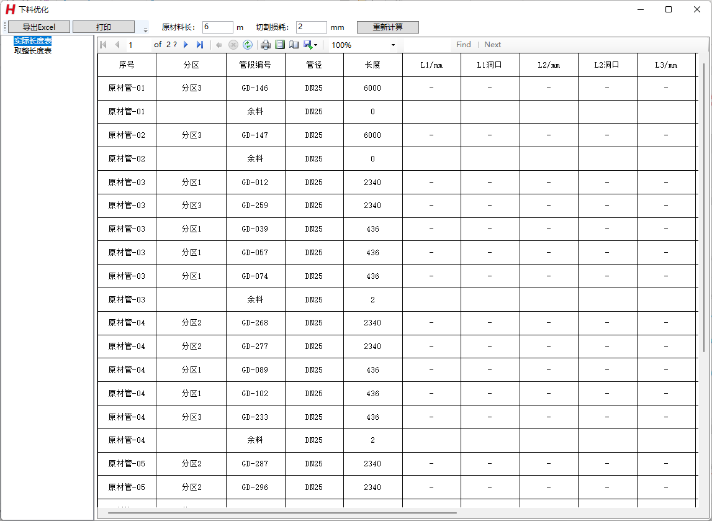
Task: Open the export format dropdown with the disk icon
Action: pos(310,45)
